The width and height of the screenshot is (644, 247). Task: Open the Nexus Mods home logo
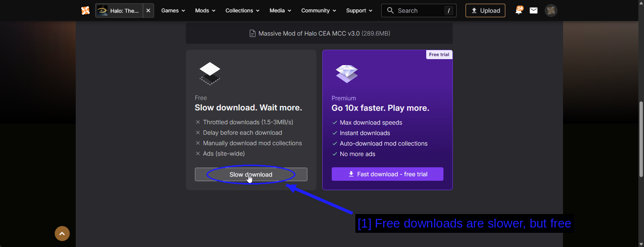[85, 10]
